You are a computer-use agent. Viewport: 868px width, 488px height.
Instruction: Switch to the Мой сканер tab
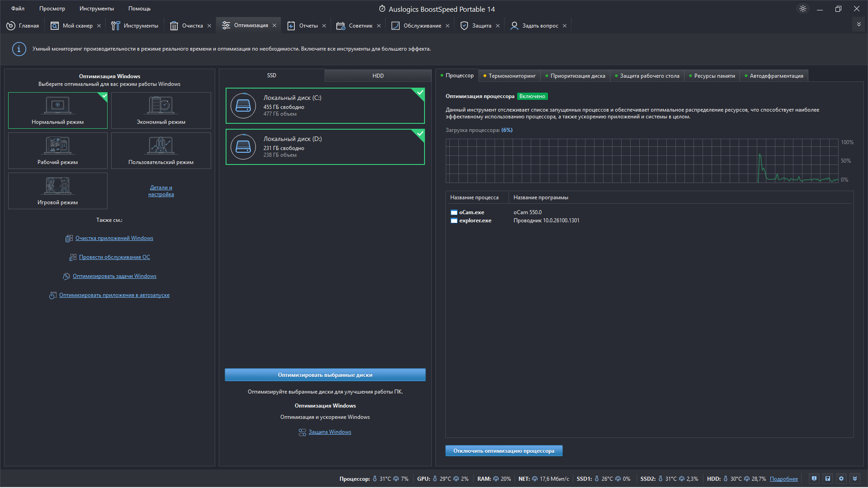71,26
